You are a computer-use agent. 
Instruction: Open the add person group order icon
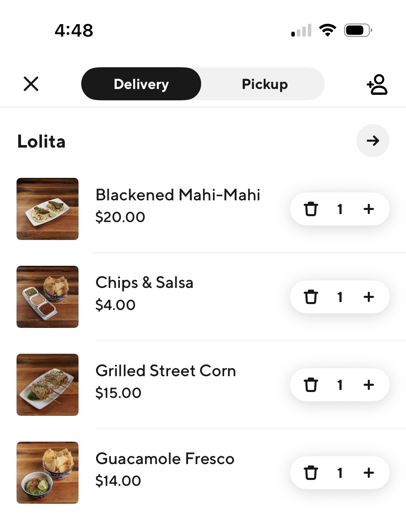[x=377, y=84]
